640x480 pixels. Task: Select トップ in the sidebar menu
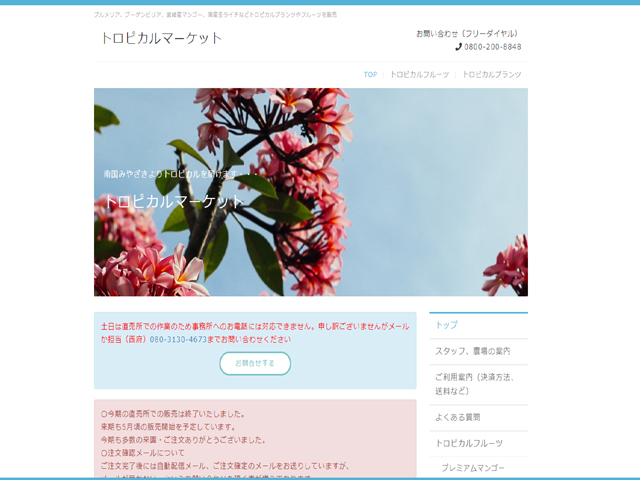[x=478, y=325]
